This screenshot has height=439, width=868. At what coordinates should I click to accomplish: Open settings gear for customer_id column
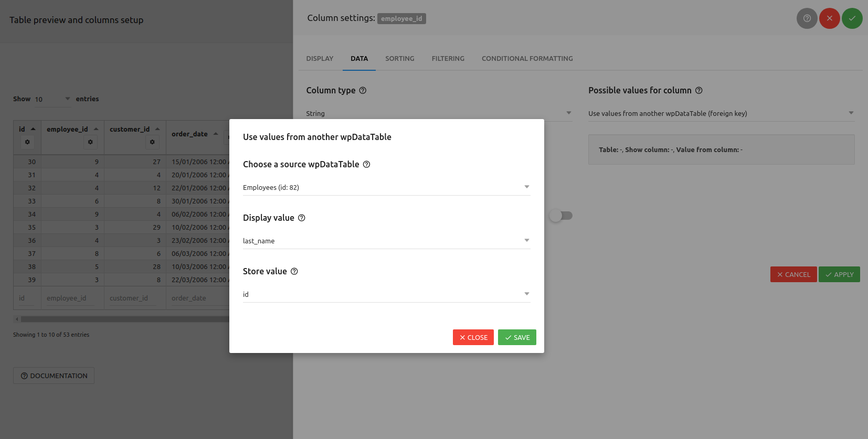(x=152, y=142)
